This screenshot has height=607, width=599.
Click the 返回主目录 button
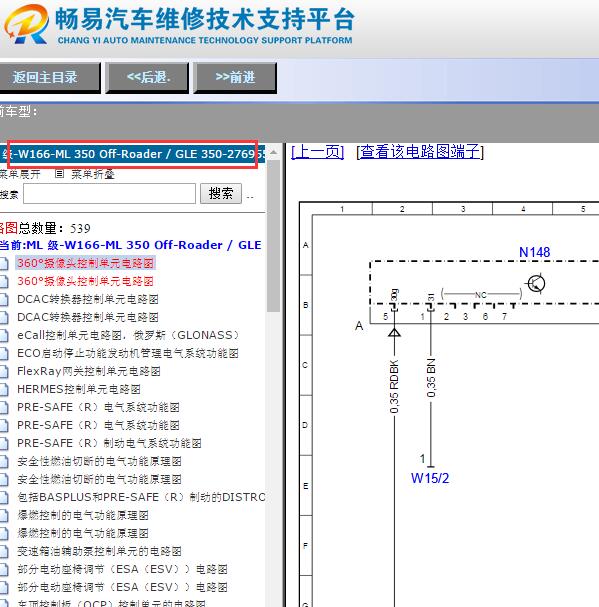click(49, 77)
